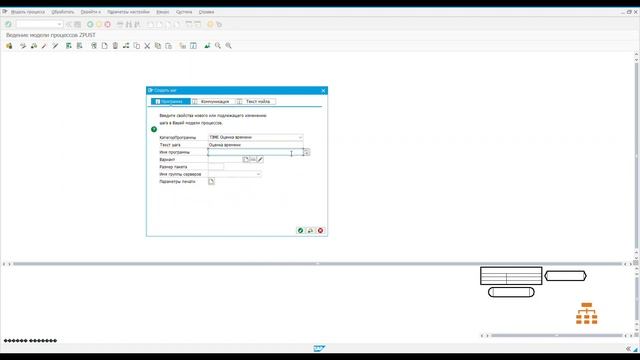
Task: Close the Создать шаг dialog with the X
Action: [x=323, y=91]
